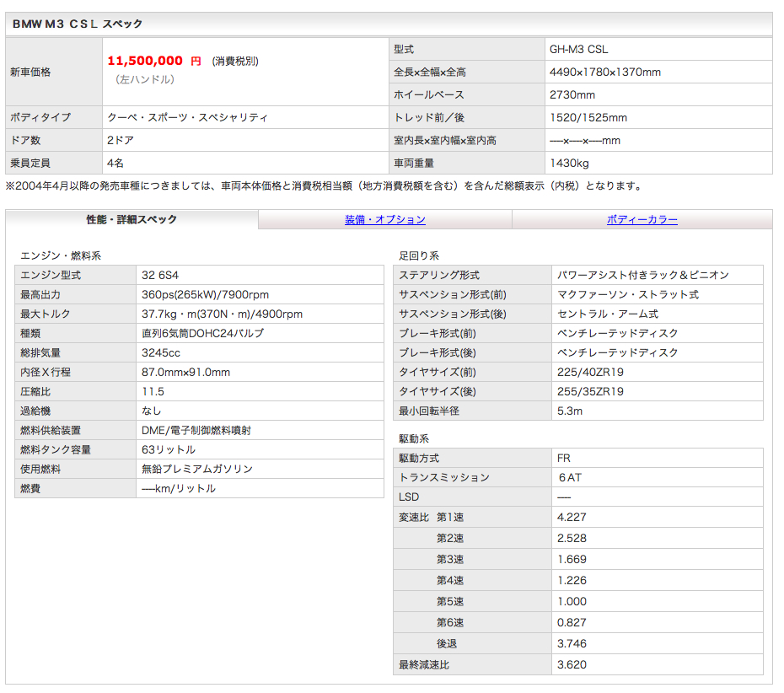Open the 装備・オプション tab
The image size is (784, 693).
tap(385, 219)
